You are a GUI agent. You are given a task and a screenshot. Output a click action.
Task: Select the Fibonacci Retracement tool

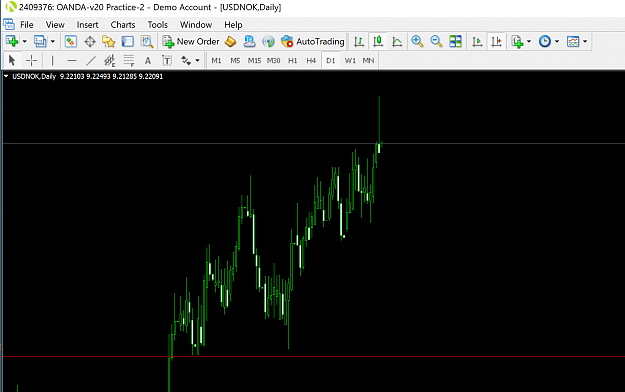pos(129,61)
